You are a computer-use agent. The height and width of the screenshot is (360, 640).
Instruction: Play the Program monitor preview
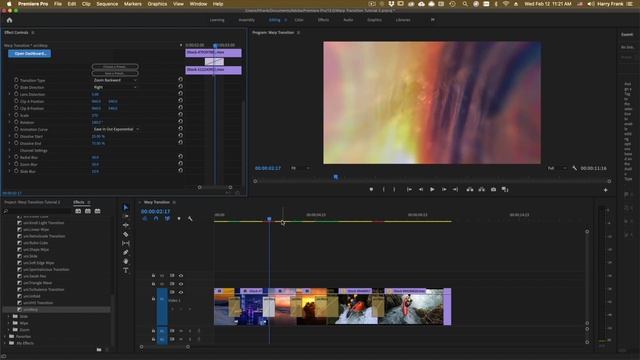(x=432, y=189)
